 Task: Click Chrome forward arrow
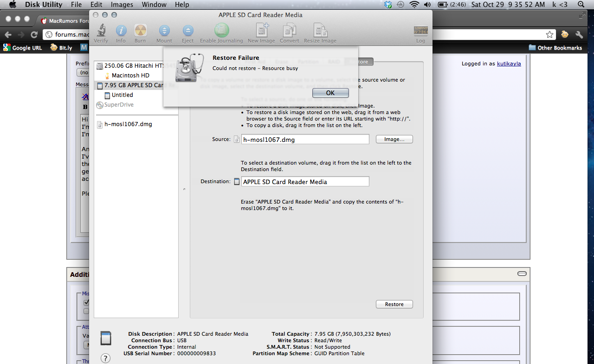coord(21,34)
